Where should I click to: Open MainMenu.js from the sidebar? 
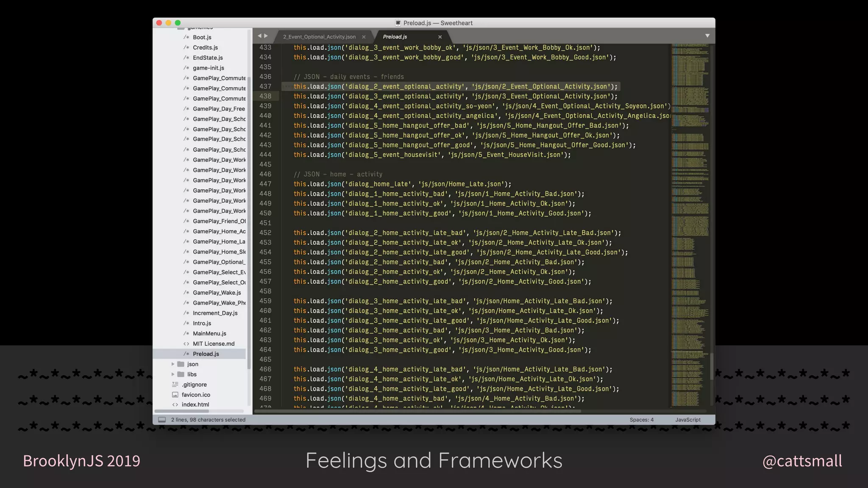(209, 333)
